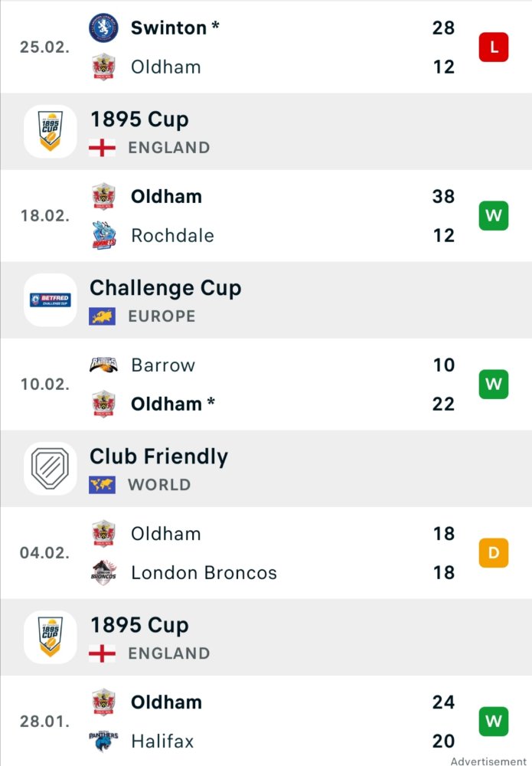The height and width of the screenshot is (766, 532).
Task: Tap the Barrow Raiders team logo
Action: [x=103, y=365]
